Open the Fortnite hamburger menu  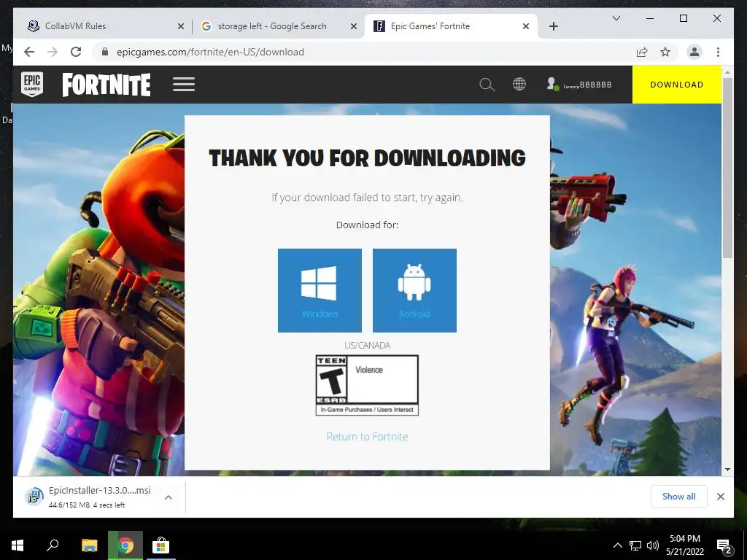tap(184, 85)
